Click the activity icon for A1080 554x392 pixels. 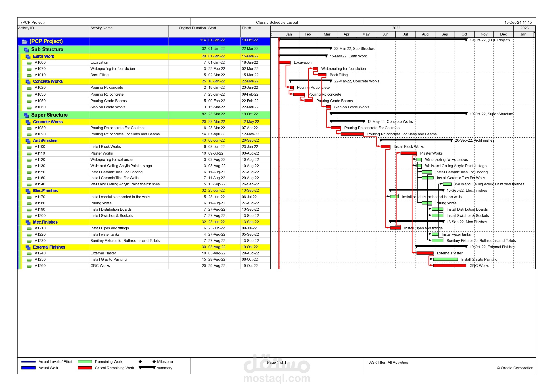coord(29,128)
